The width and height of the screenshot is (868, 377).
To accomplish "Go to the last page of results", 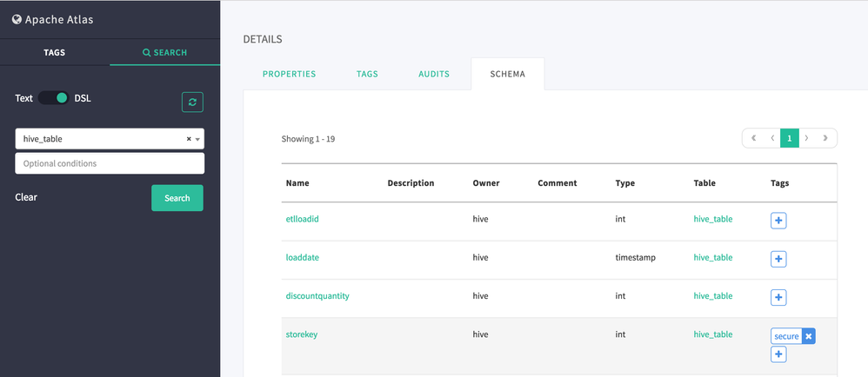I will pyautogui.click(x=825, y=138).
